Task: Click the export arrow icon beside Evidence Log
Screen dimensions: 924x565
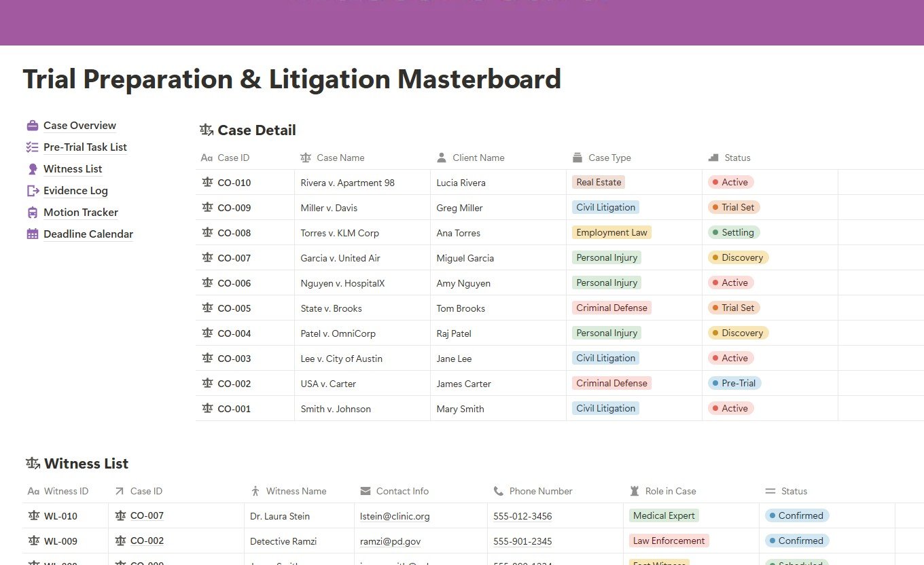Action: [x=33, y=191]
